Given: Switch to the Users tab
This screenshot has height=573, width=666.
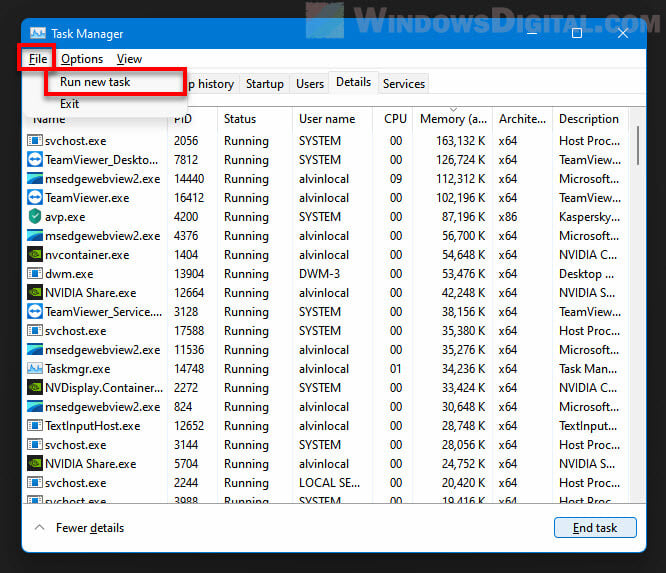Looking at the screenshot, I should (x=310, y=84).
